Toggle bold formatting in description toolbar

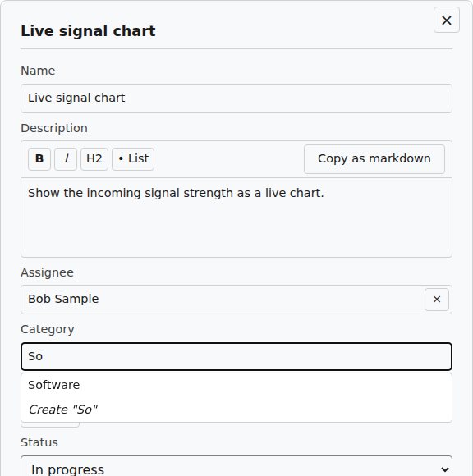(39, 159)
